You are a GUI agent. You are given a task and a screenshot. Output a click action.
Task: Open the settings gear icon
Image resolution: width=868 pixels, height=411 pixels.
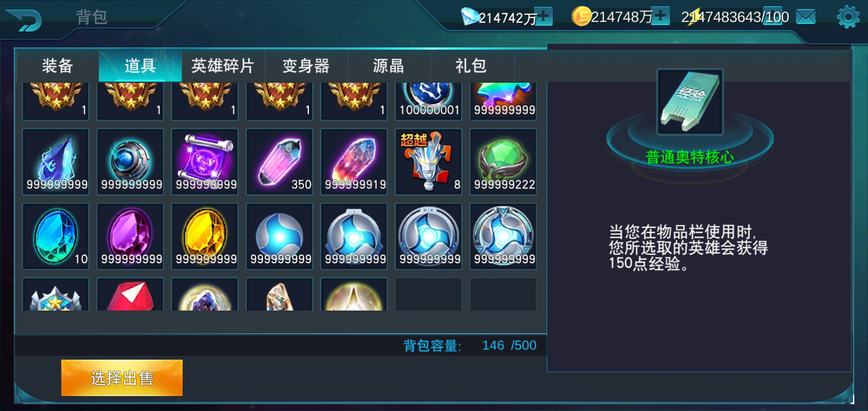click(x=848, y=17)
